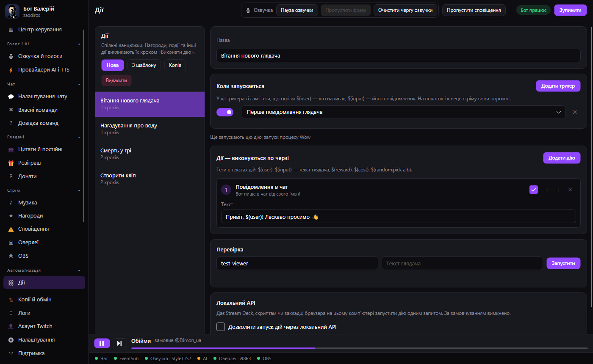Click the star icon beside Нагороди
This screenshot has width=593, height=364.
click(11, 216)
